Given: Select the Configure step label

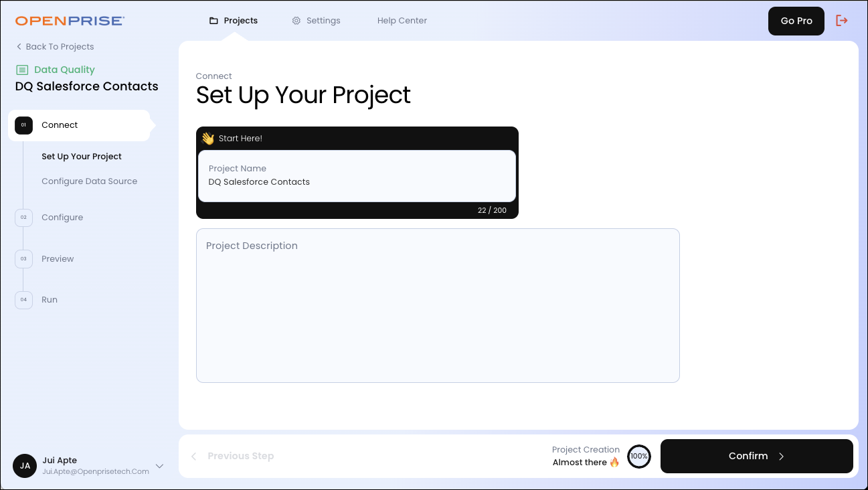Looking at the screenshot, I should point(62,218).
